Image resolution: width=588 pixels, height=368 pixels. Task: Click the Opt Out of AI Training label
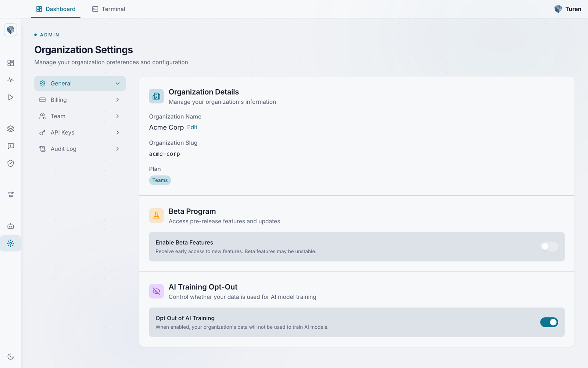point(185,318)
